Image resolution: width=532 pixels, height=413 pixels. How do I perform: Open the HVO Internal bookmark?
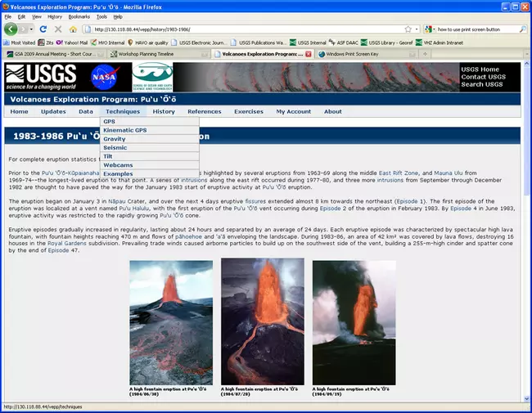pos(107,43)
